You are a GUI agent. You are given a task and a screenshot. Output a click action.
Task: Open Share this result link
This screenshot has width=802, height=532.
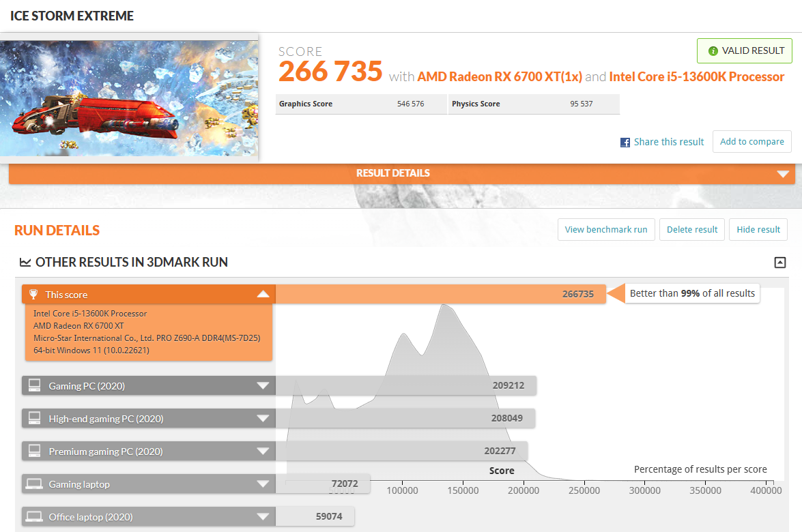[668, 142]
